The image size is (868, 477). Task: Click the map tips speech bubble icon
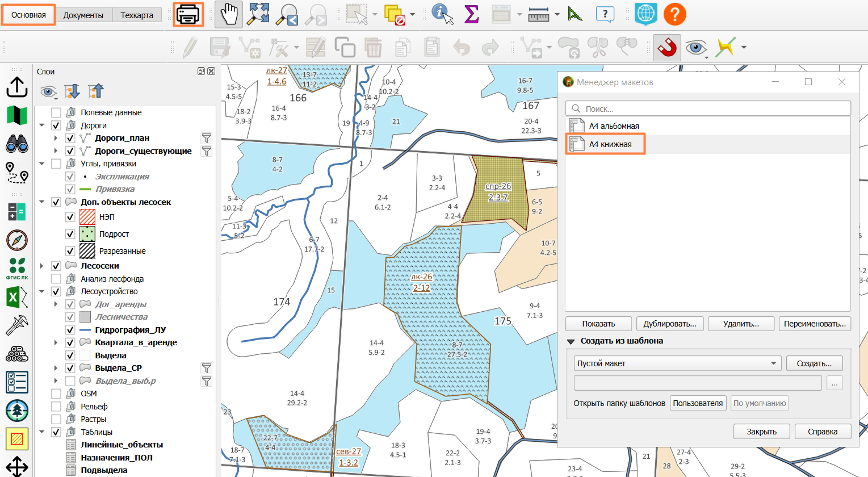pos(605,15)
